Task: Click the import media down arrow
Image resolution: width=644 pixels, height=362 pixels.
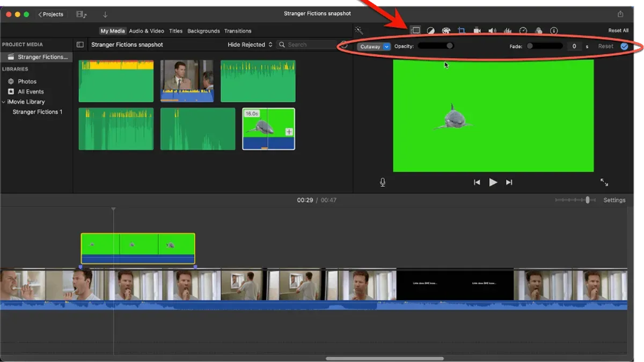Action: tap(105, 14)
